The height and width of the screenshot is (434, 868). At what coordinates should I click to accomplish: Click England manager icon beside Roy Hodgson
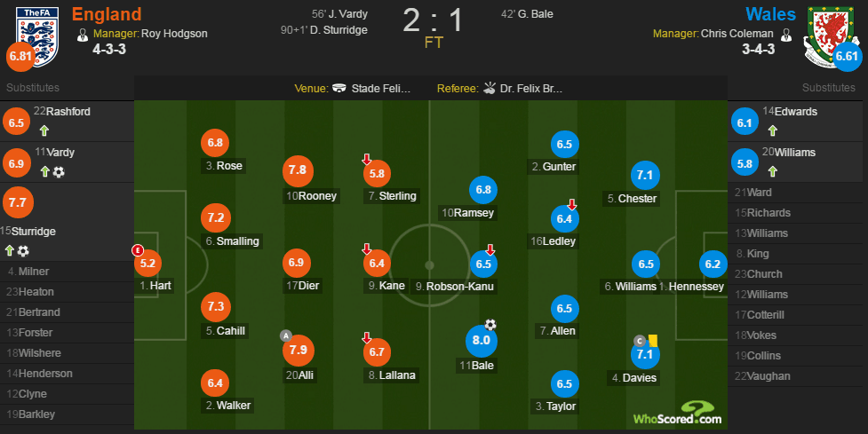(83, 36)
